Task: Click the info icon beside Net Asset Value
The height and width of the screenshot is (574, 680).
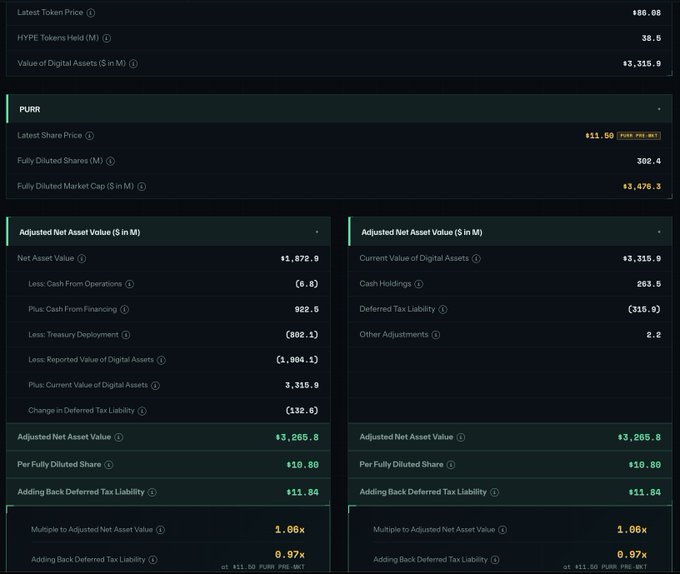Action: tap(82, 258)
